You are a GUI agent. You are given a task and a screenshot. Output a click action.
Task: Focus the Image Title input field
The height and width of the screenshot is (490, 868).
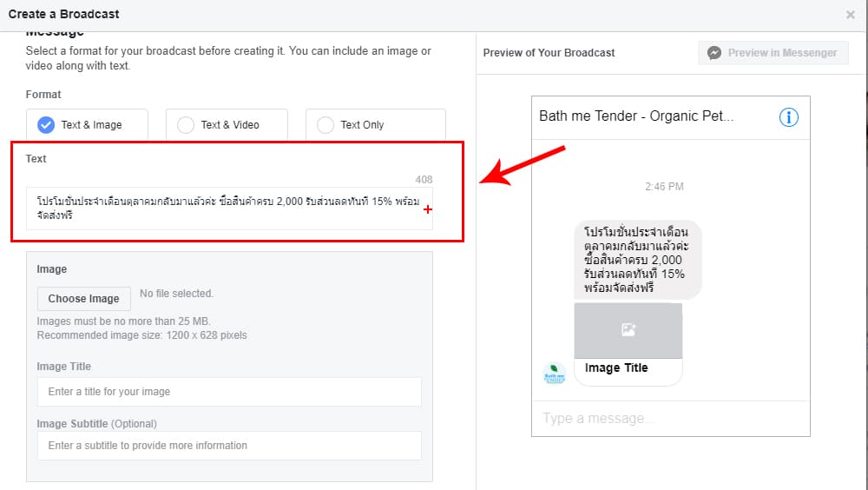pyautogui.click(x=229, y=392)
